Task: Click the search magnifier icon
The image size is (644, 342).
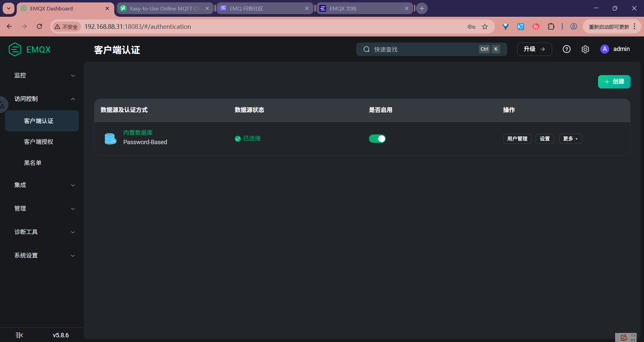Action: click(x=367, y=49)
